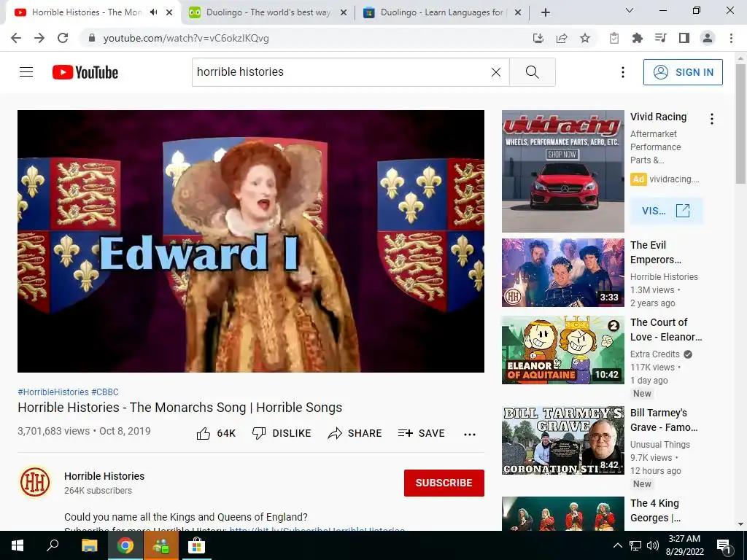747x560 pixels.
Task: Close the Duolingo world's best way tab
Action: click(344, 13)
